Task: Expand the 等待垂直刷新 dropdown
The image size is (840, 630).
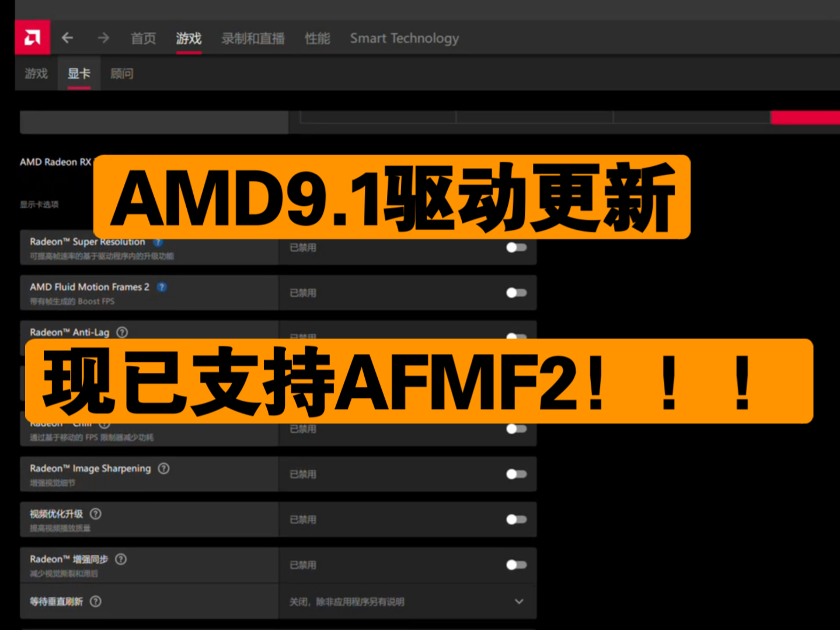Action: 519,601
